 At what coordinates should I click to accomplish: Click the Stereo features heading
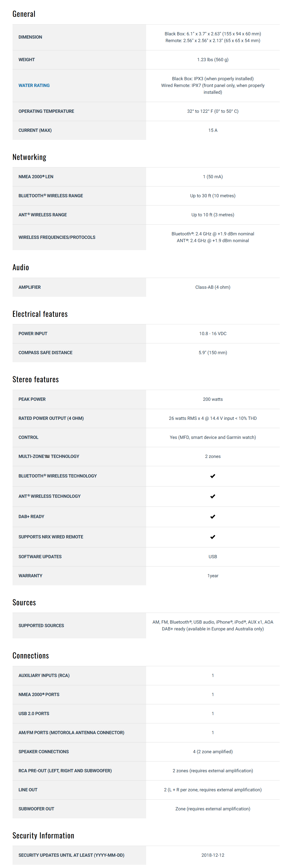tap(35, 379)
